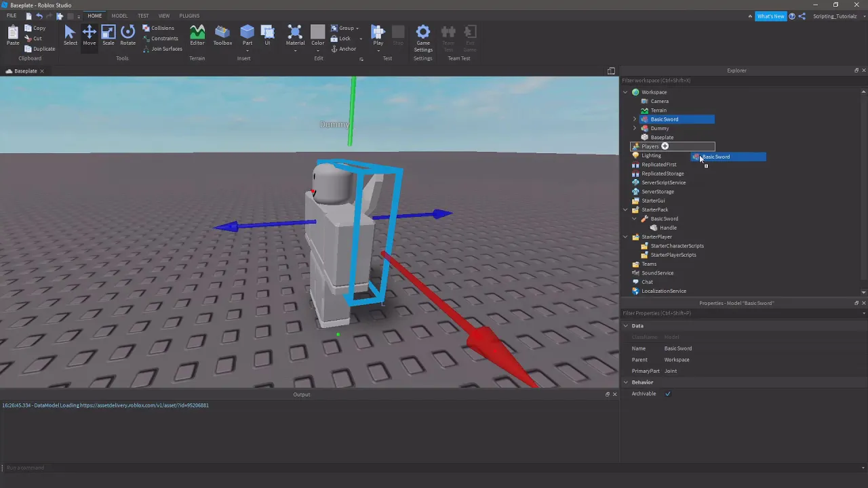
Task: Switch to the Rotate tool
Action: (127, 35)
